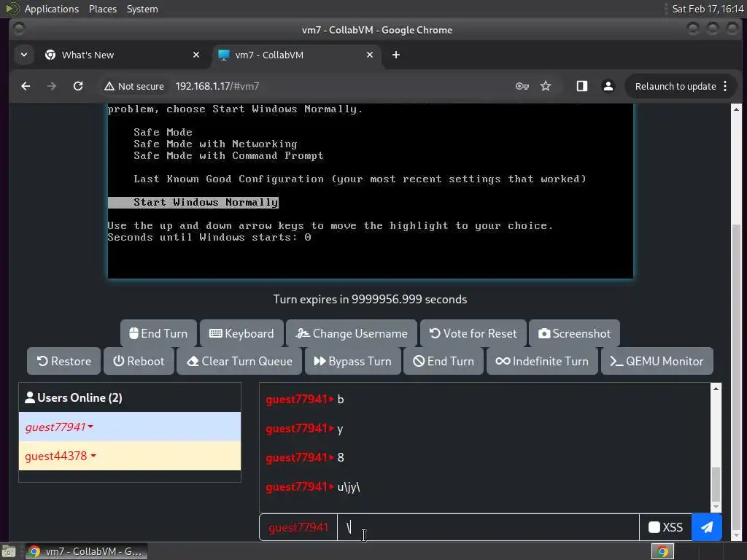The image size is (747, 560).
Task: Open the System menu
Action: pos(142,9)
